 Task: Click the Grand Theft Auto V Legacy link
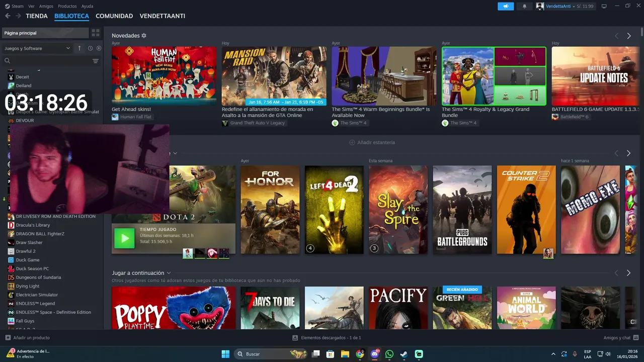click(258, 123)
